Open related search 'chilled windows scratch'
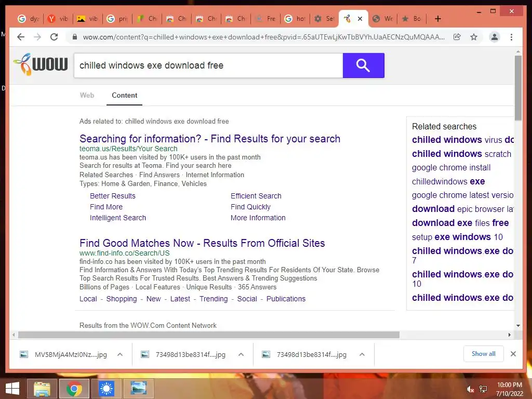 point(461,154)
